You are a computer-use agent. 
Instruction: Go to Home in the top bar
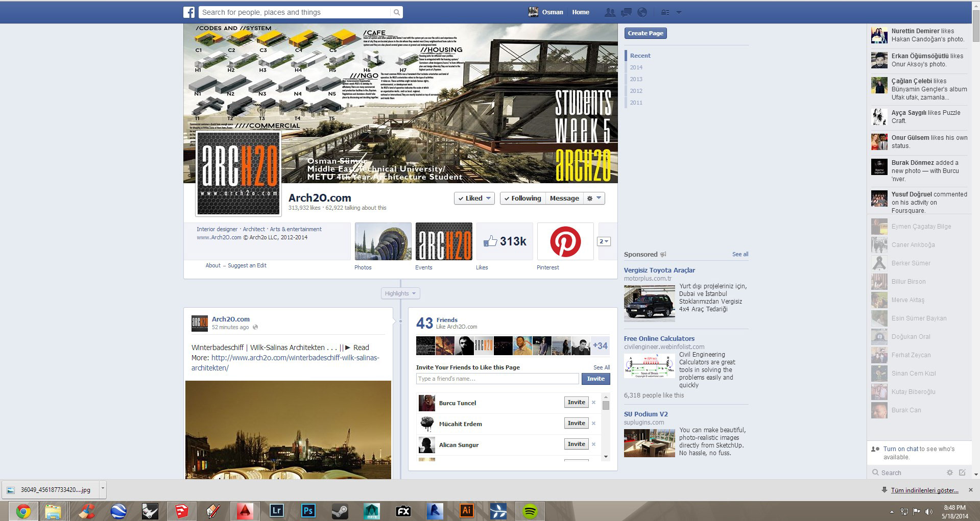click(581, 12)
